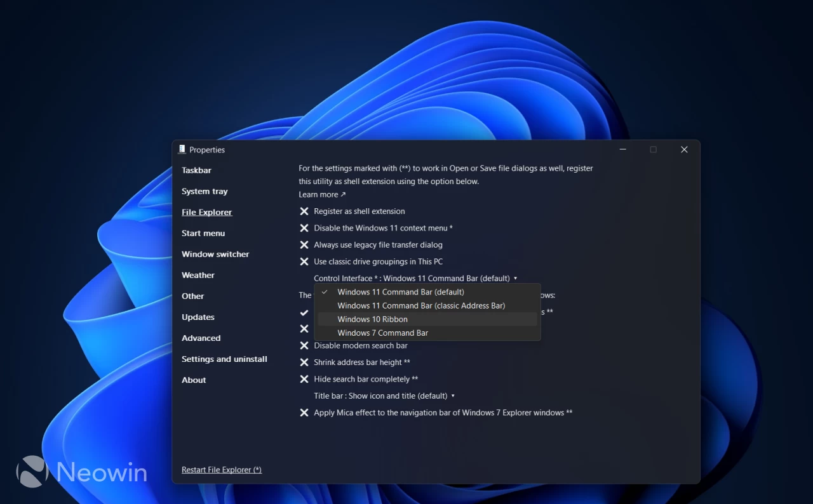The width and height of the screenshot is (813, 504).
Task: Open the Settings and uninstall section
Action: tap(224, 359)
